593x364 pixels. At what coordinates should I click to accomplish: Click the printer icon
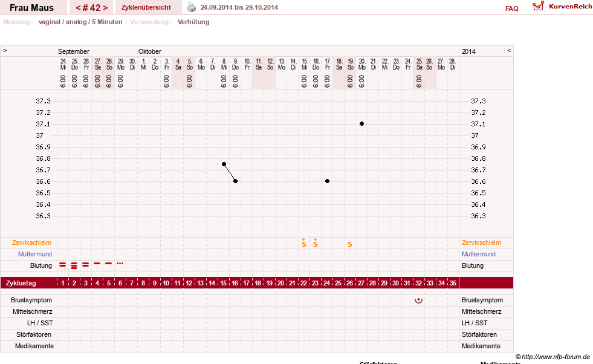[x=192, y=7]
